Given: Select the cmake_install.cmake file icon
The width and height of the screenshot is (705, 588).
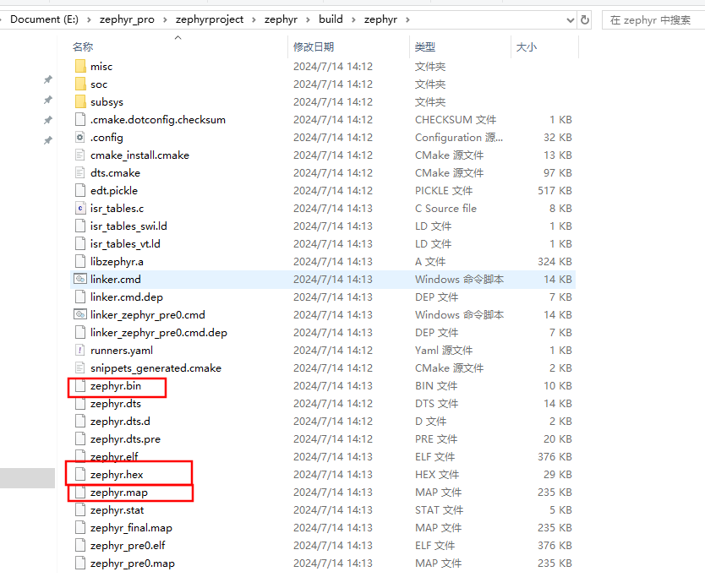Looking at the screenshot, I should click(x=80, y=155).
